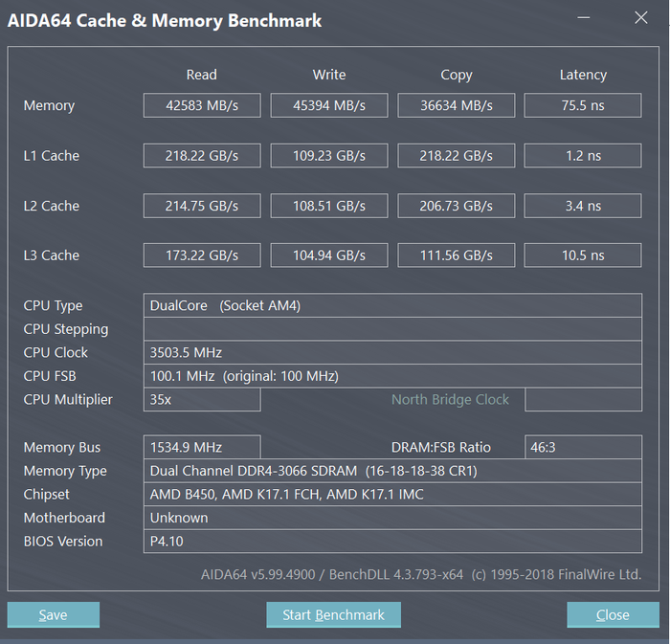The height and width of the screenshot is (644, 670).
Task: Click the Memory Bus field 1534.9 MHz
Action: [202, 447]
